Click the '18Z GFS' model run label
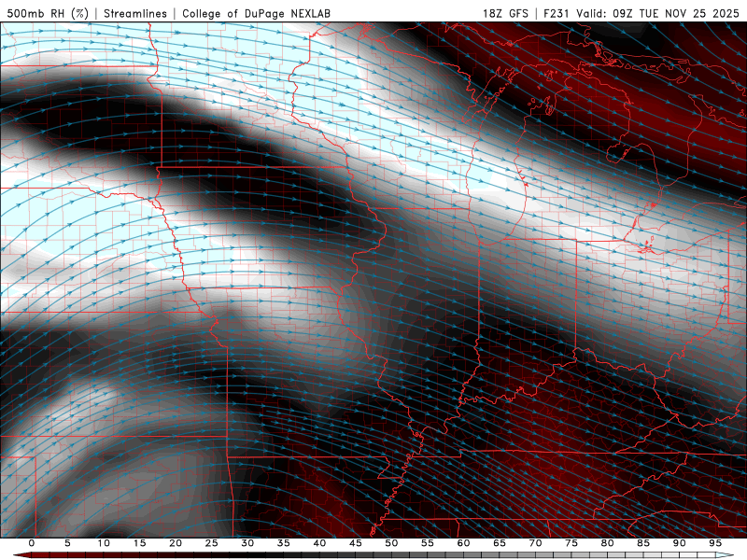747x560 pixels. tap(505, 13)
